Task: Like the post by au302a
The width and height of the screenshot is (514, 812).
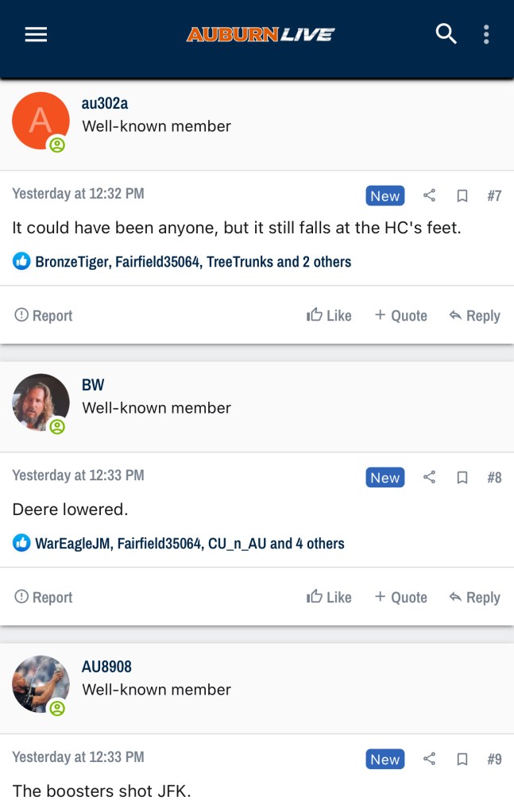Action: coord(329,315)
